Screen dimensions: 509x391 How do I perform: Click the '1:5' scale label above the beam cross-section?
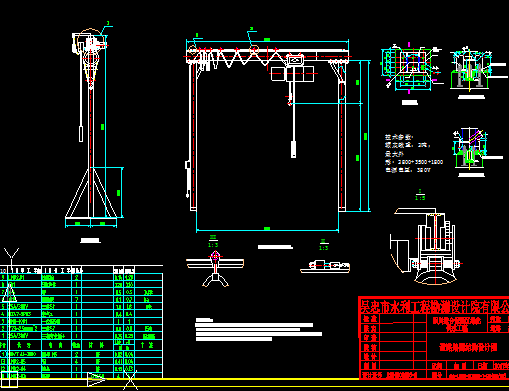tap(213, 245)
